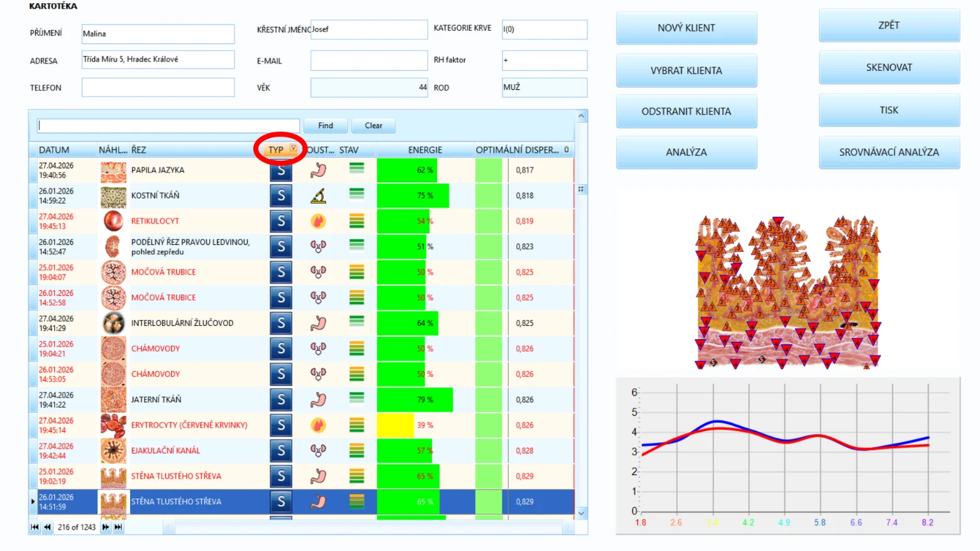Clear the search filter
Image resolution: width=980 pixels, height=551 pixels.
coord(373,126)
